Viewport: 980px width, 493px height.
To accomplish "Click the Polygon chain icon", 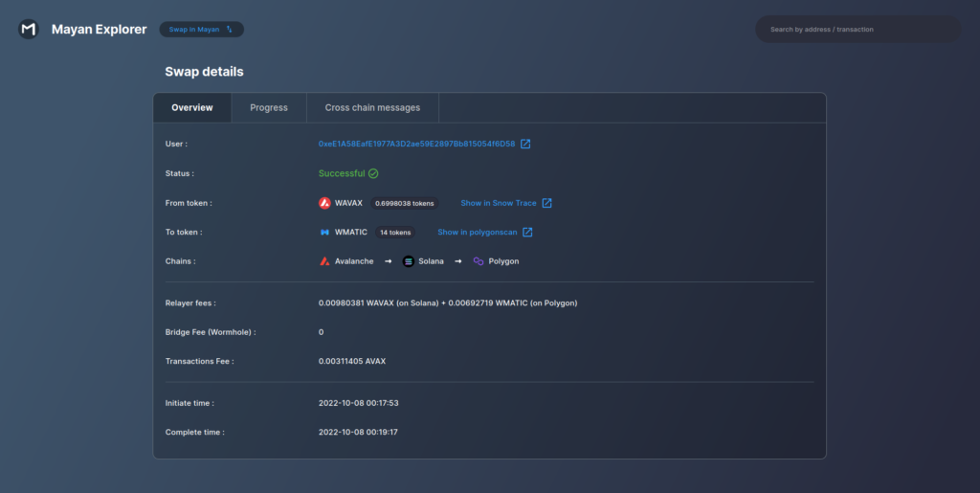I will tap(479, 261).
